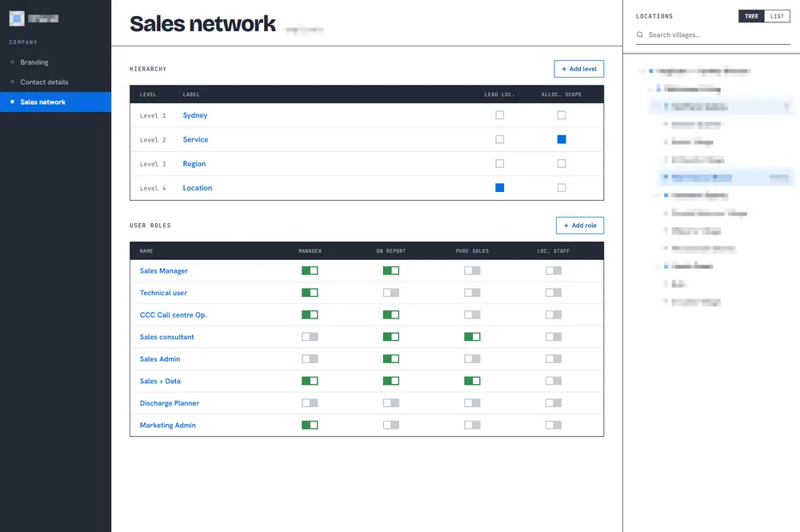Click the Add level button

579,69
